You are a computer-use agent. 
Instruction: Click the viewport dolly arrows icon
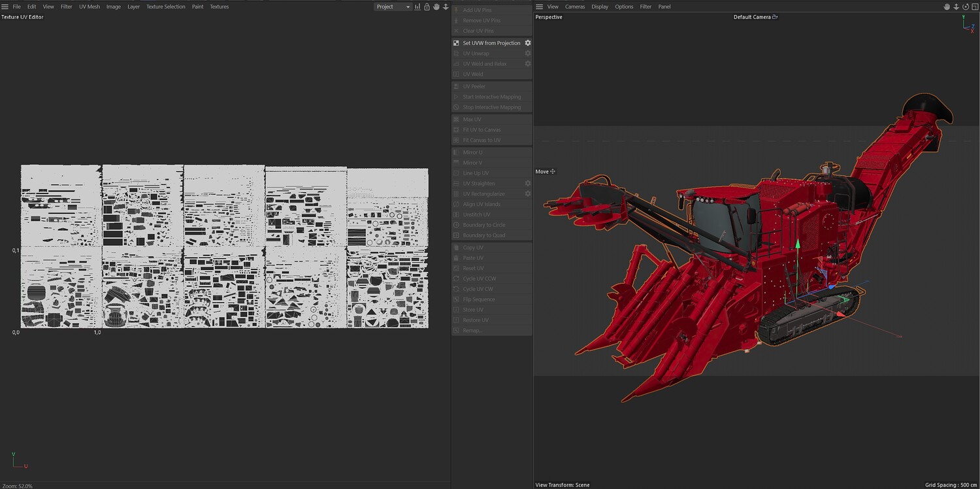point(956,7)
